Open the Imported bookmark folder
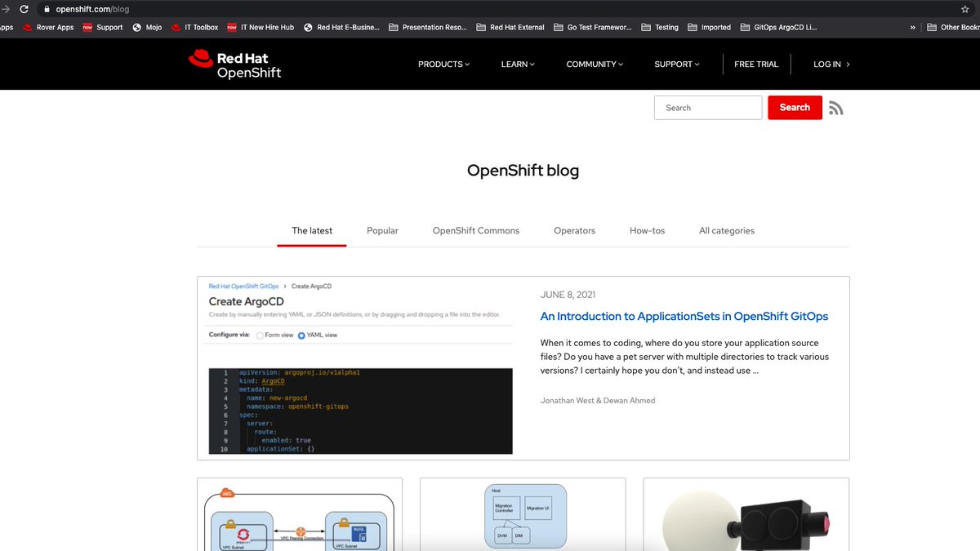980x551 pixels. click(710, 27)
